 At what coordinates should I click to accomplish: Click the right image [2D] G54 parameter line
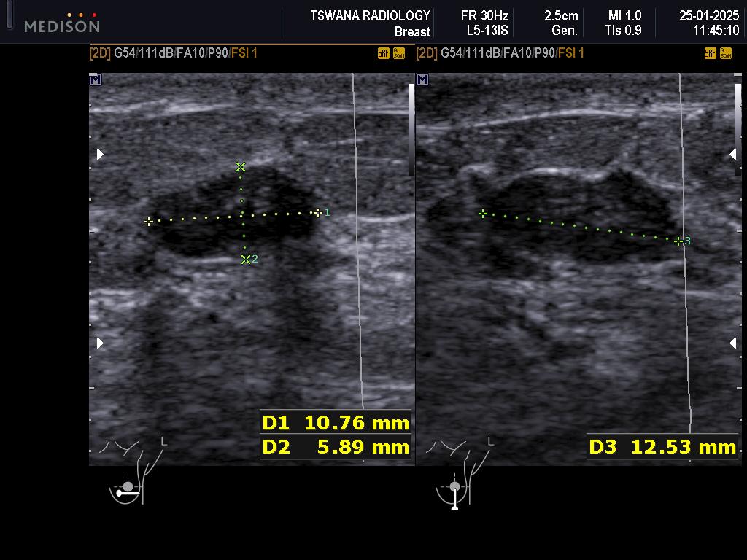pos(500,52)
